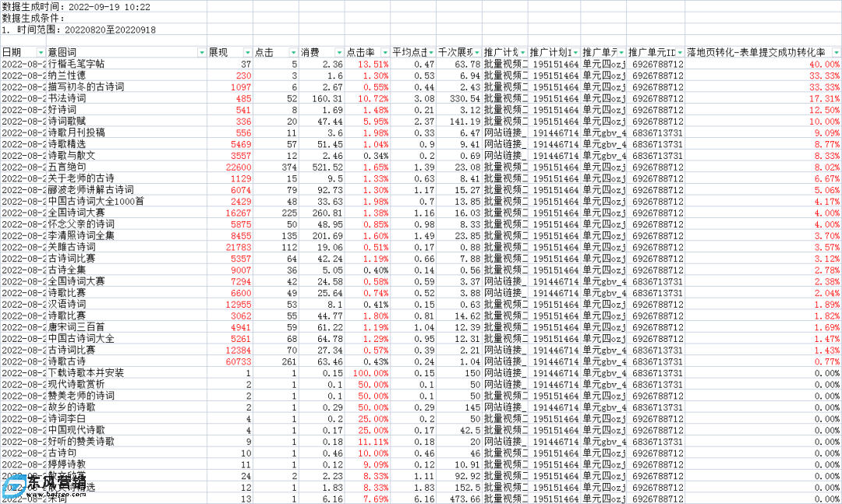Image resolution: width=842 pixels, height=504 pixels.
Task: Open the 平均点击 column filter arrow
Action: click(430, 52)
